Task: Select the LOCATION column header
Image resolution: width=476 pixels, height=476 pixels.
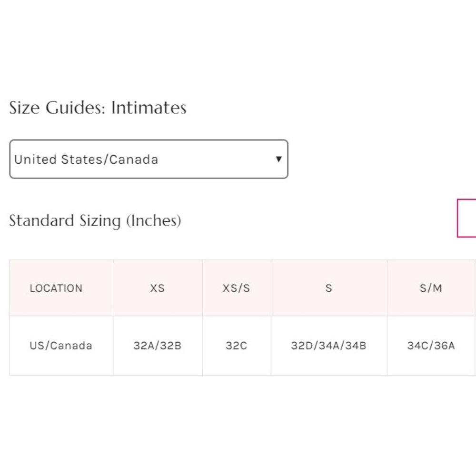Action: coord(56,288)
